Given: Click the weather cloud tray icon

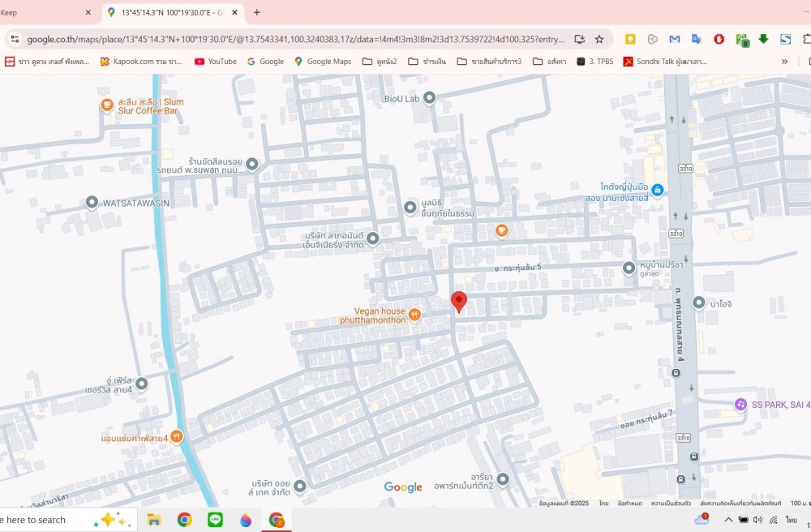Looking at the screenshot, I should coord(702,519).
